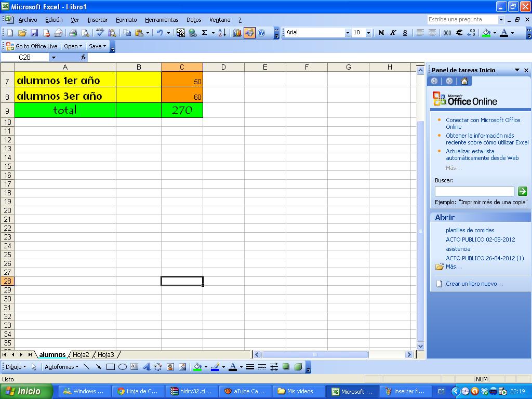Open the Print Preview tool

tap(85, 33)
